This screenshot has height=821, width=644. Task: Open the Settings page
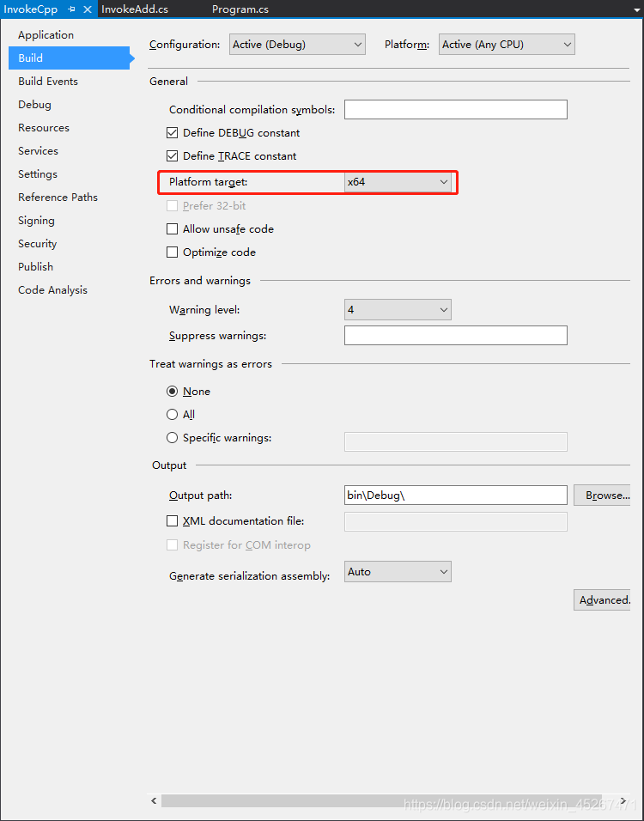[38, 173]
